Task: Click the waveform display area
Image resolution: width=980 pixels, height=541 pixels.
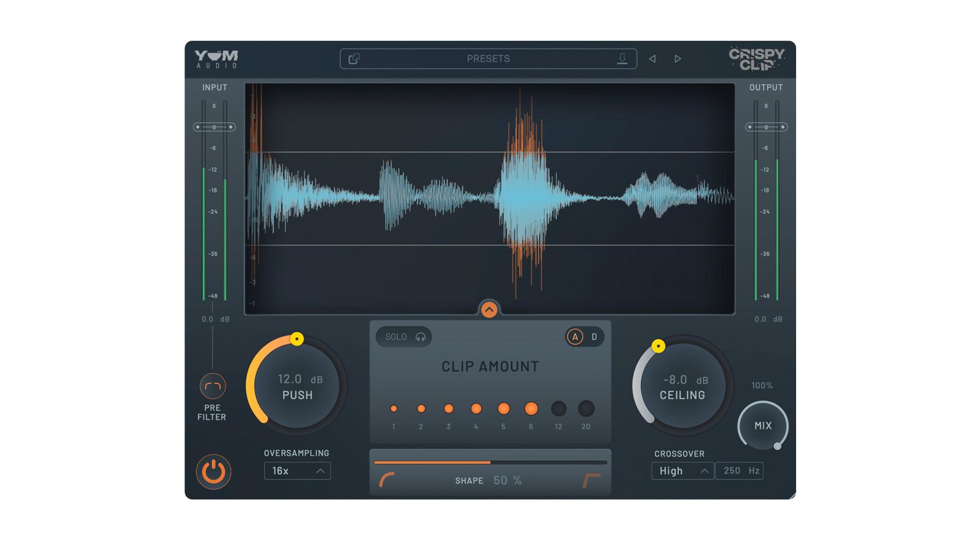Action: tap(490, 199)
